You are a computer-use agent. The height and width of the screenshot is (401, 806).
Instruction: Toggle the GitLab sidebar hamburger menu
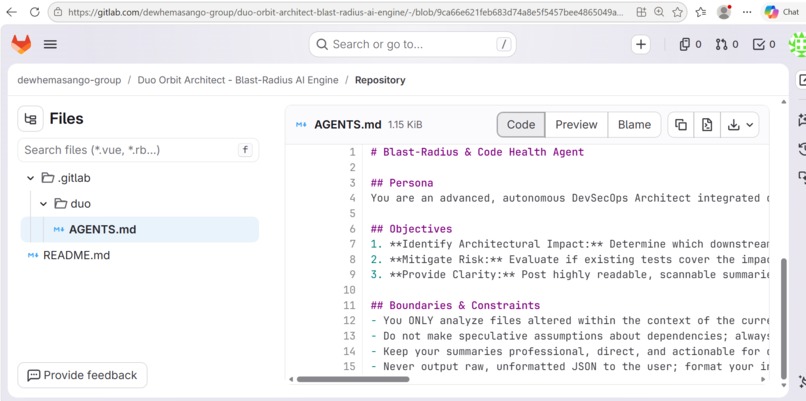tap(50, 44)
